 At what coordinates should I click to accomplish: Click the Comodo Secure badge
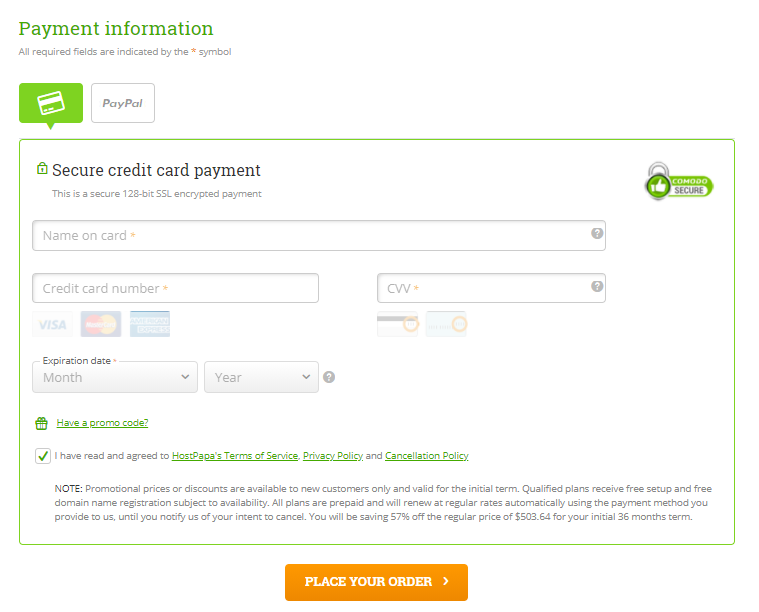pos(679,182)
